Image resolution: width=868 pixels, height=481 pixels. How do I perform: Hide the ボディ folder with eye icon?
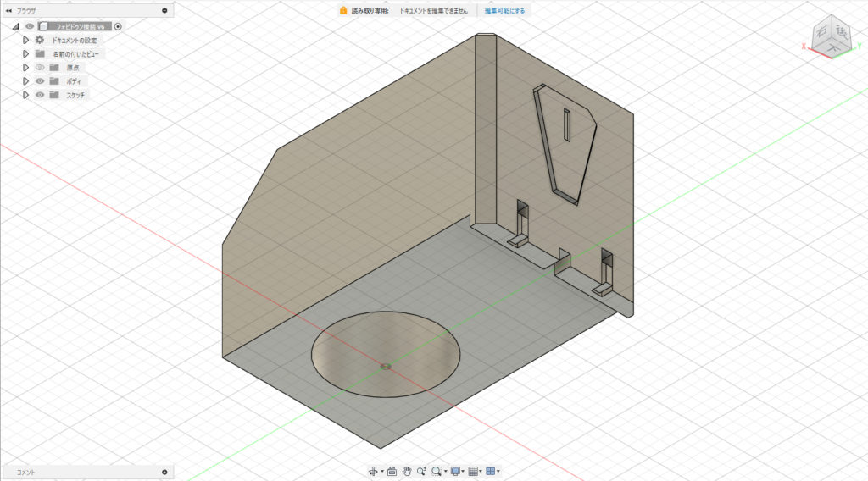coord(39,80)
